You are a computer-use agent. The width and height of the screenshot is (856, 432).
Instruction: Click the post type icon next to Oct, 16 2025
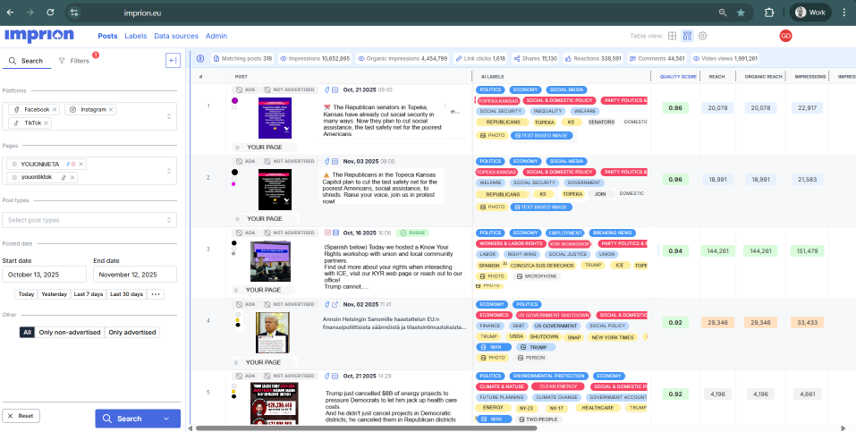tap(335, 233)
